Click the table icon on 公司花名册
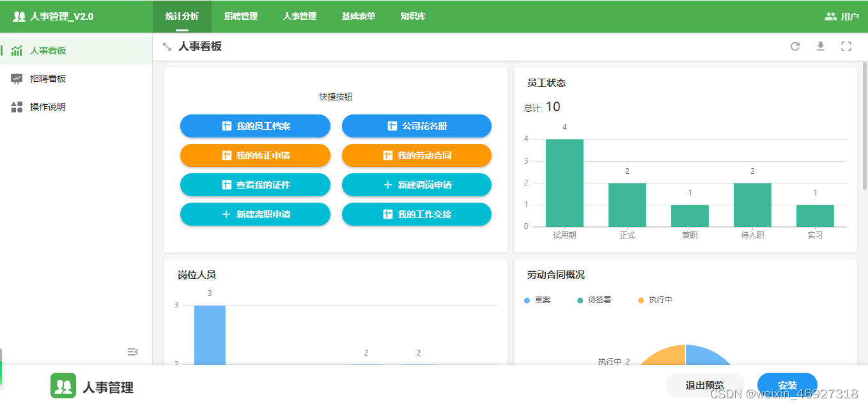 tap(392, 126)
